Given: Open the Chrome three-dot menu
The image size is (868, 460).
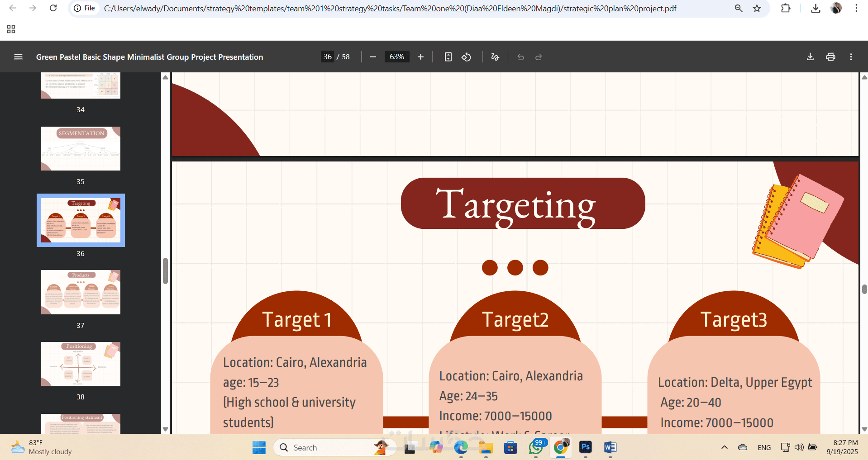Looking at the screenshot, I should [856, 8].
